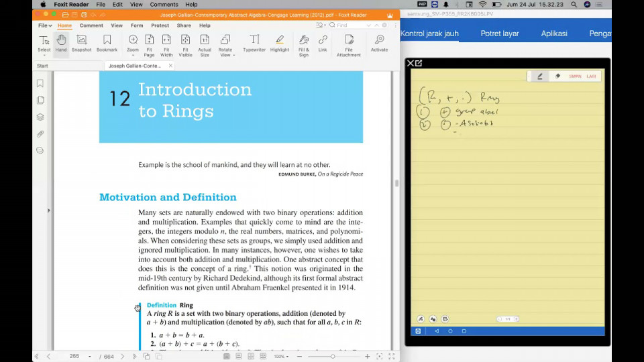Open the Zoom tool
The image size is (644, 362).
pos(133,44)
